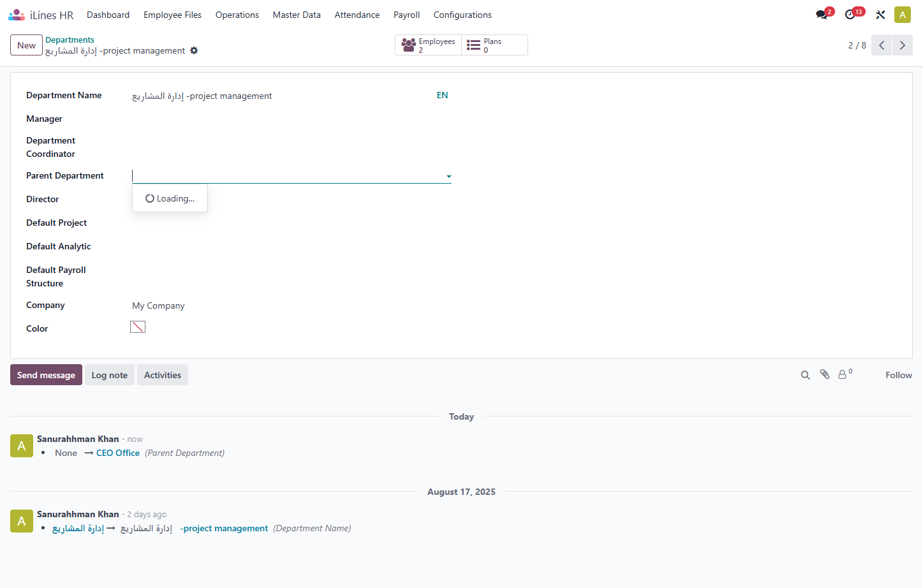Go to the next department record

pyautogui.click(x=902, y=45)
